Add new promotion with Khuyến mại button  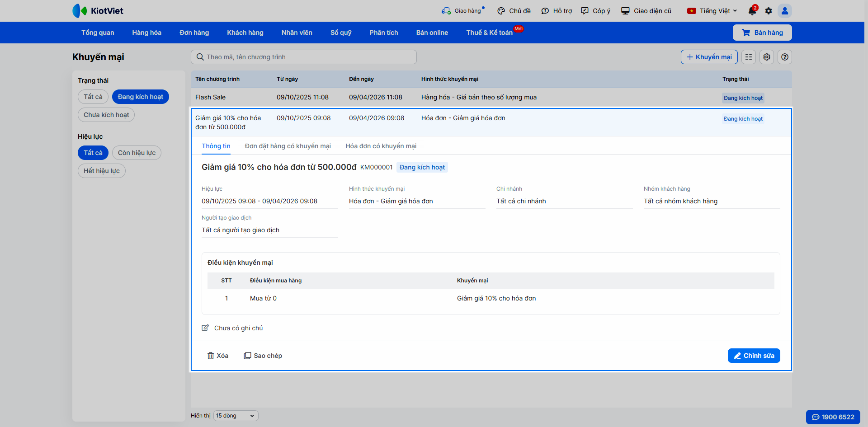[709, 57]
